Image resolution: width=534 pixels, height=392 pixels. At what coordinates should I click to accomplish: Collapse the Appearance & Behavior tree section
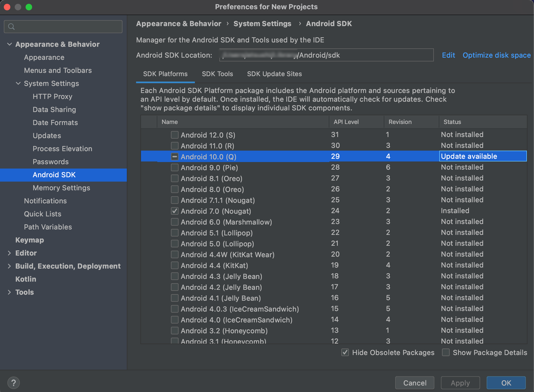tap(10, 44)
